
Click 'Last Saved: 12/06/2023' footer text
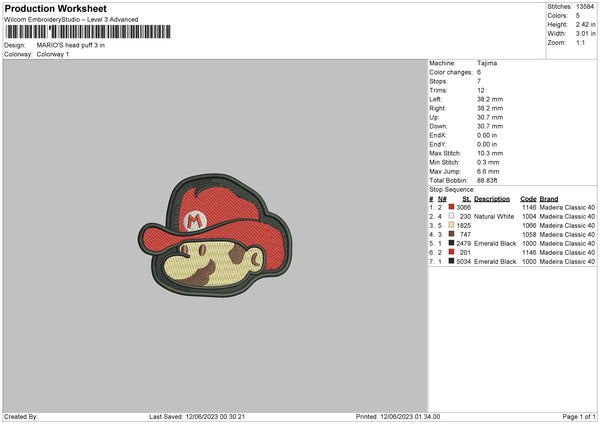click(x=182, y=417)
